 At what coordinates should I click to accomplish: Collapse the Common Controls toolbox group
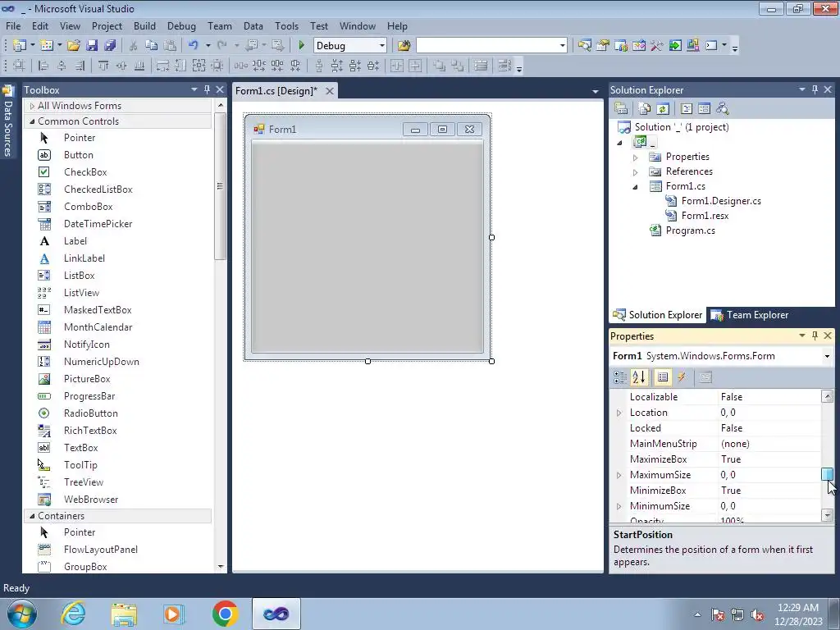coord(32,121)
